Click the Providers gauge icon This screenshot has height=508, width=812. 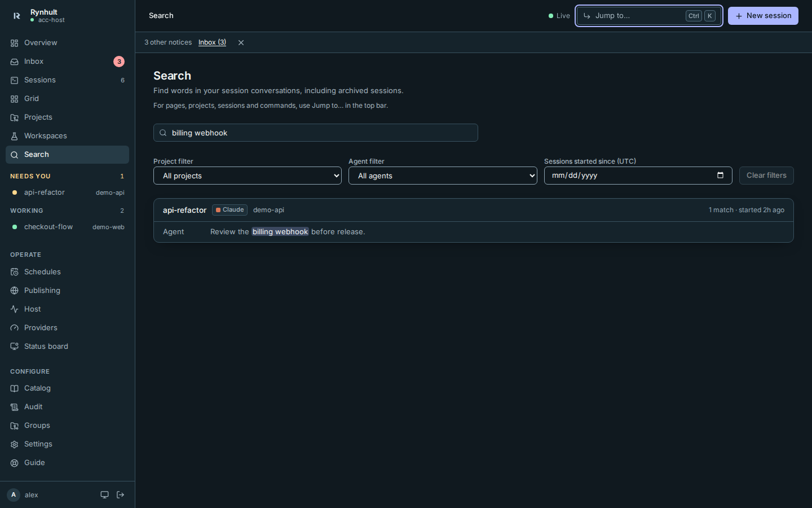[x=15, y=328]
